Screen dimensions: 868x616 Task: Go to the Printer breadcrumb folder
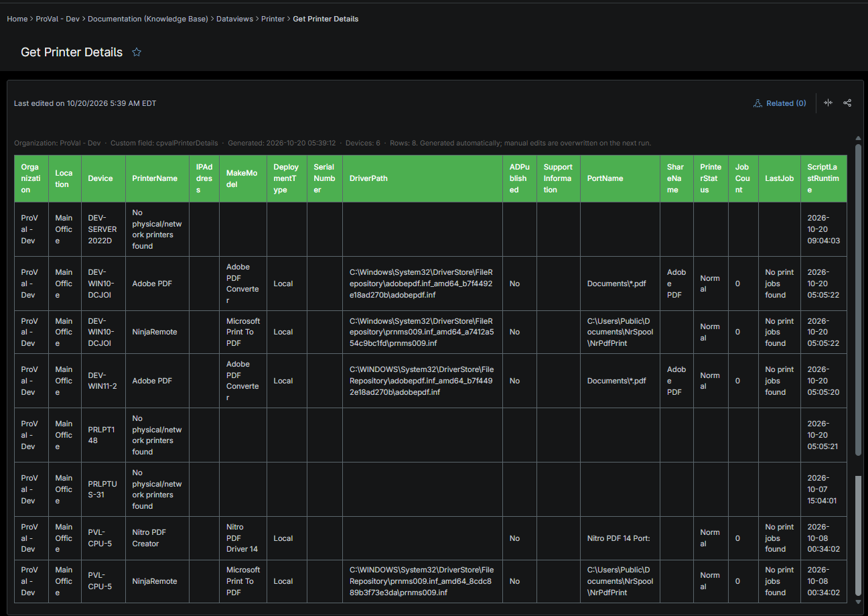273,19
